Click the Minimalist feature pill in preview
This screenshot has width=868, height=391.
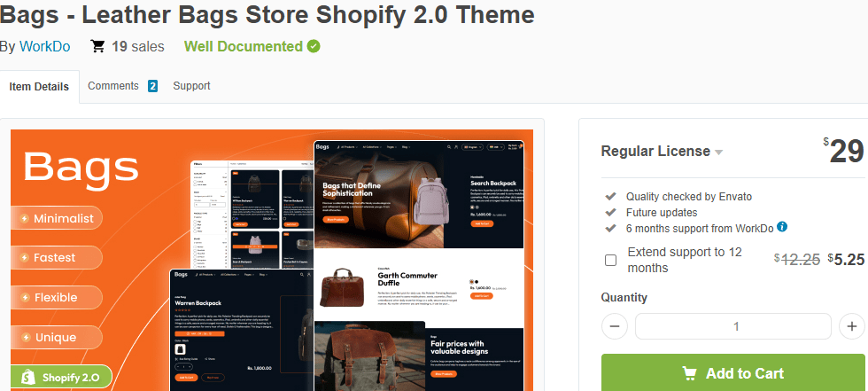(x=57, y=218)
